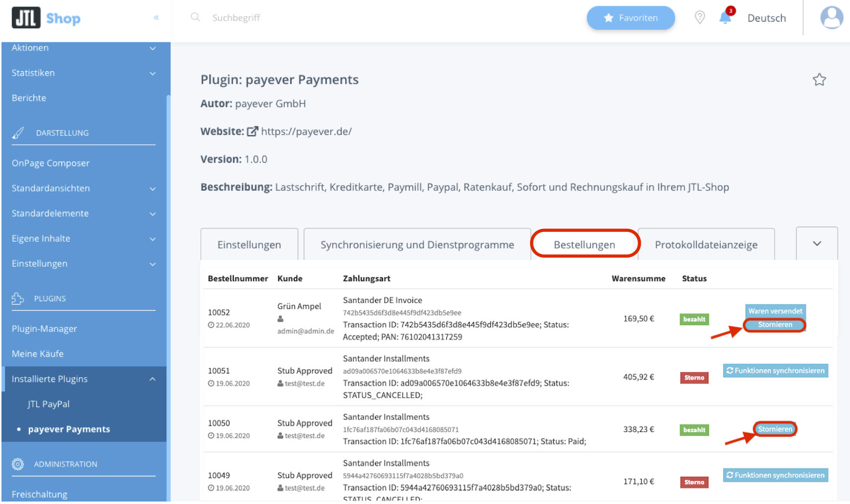
Task: Click Santander DE Invoice payment text
Action: coord(383,300)
